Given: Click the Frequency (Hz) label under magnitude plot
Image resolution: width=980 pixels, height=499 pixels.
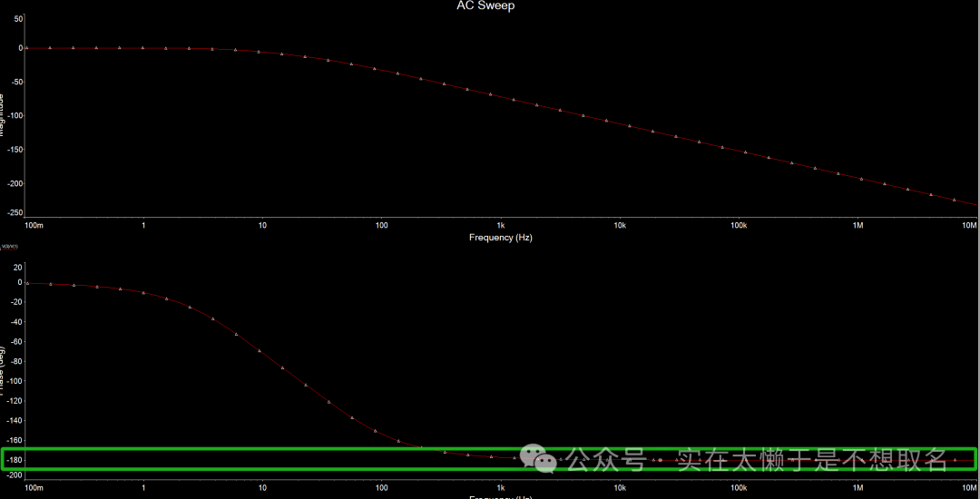Looking at the screenshot, I should tap(501, 238).
